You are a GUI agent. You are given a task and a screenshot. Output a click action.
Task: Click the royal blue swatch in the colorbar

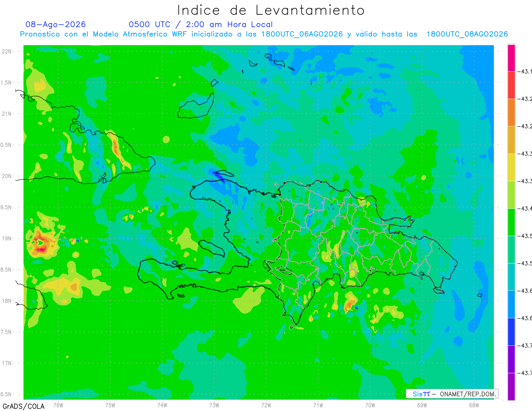(x=511, y=332)
